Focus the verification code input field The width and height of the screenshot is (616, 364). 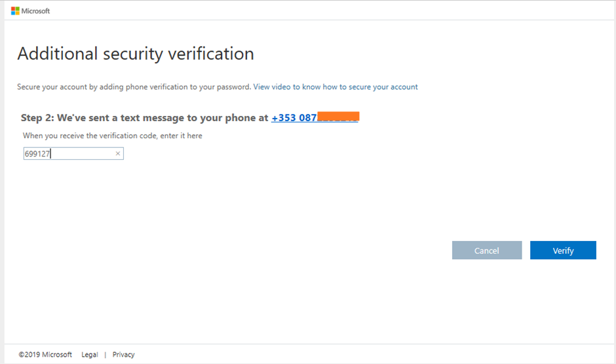coord(73,154)
